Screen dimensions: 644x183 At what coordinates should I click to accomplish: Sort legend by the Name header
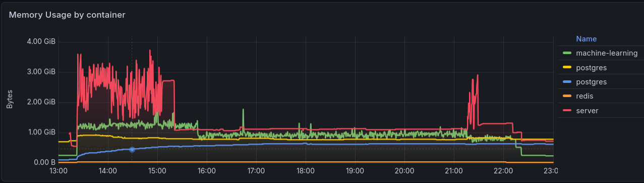(586, 39)
